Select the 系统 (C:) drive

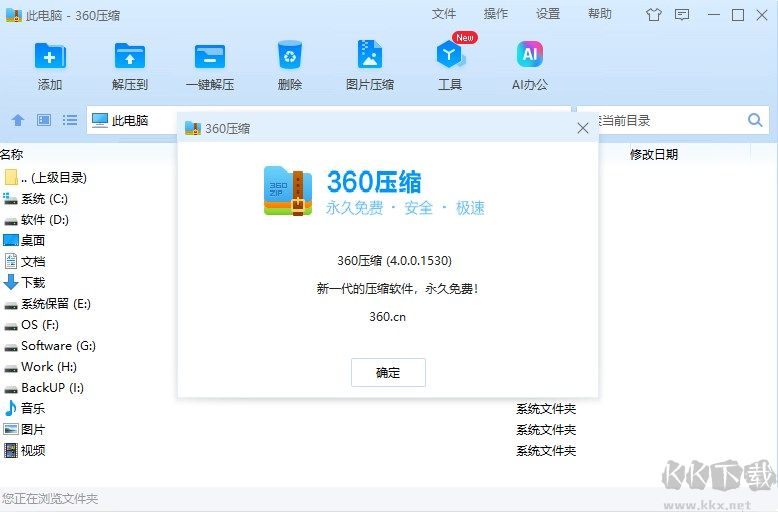(36, 199)
